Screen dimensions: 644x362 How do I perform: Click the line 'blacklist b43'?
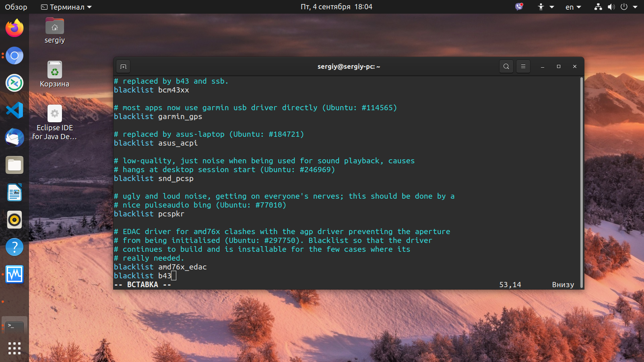coord(142,276)
